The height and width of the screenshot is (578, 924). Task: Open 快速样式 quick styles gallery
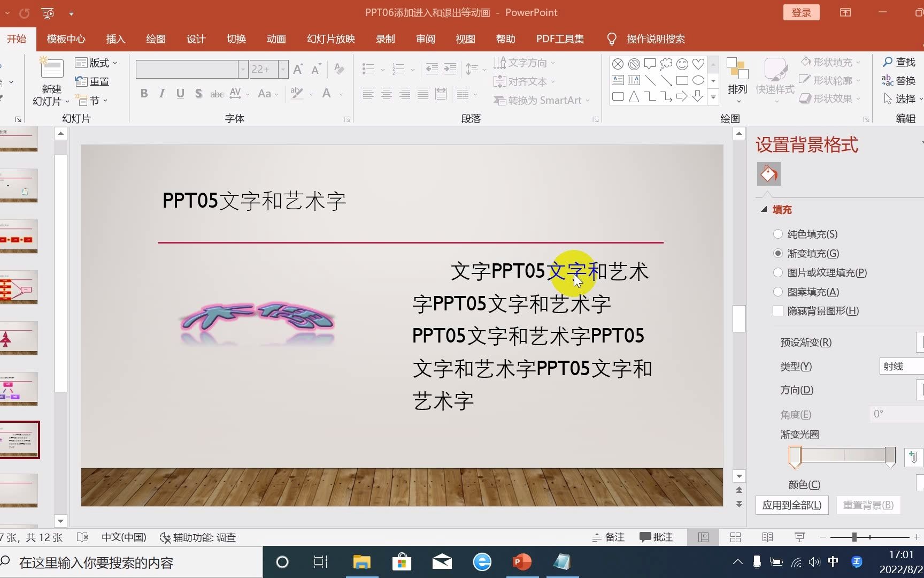775,79
